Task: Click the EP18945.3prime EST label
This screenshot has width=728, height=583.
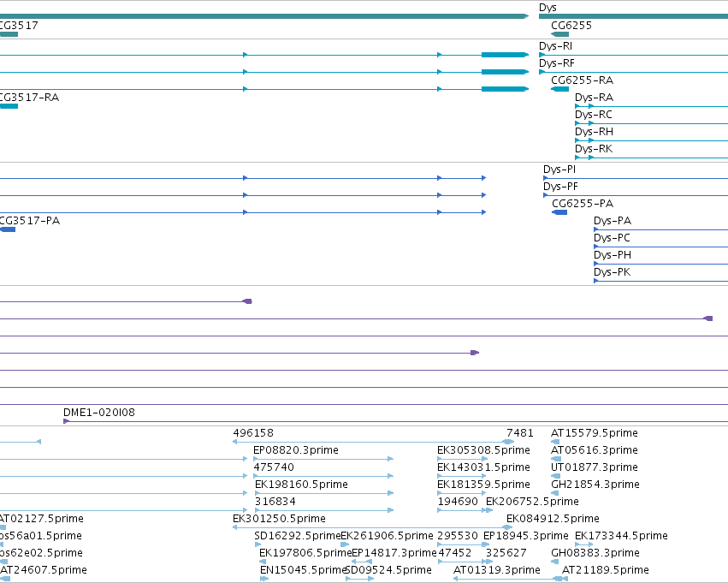Action: [525, 536]
